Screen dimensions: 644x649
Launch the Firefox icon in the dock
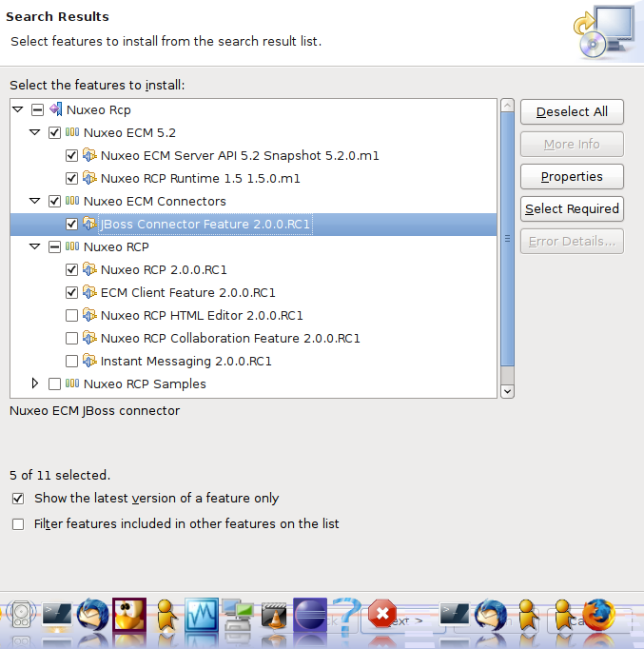(599, 615)
